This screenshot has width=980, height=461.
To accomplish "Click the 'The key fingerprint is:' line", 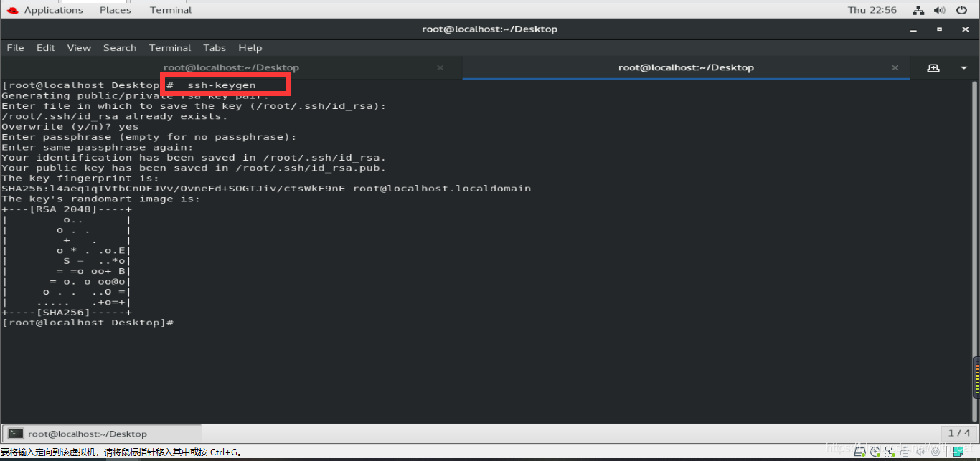I will point(80,178).
